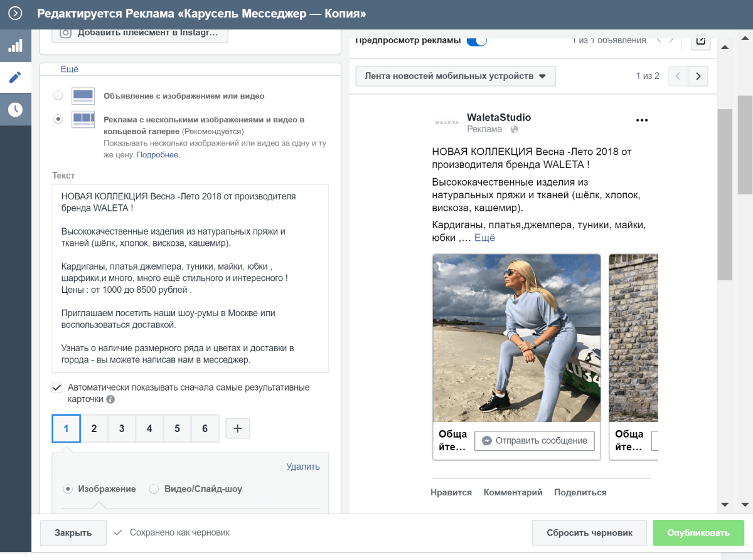753x560 pixels.
Task: Open the clock history icon in sidebar
Action: [15, 109]
